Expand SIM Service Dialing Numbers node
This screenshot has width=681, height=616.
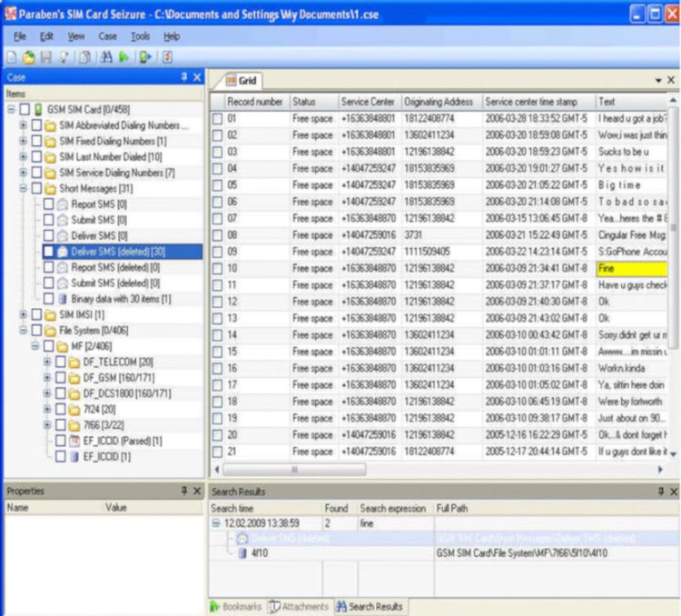click(x=23, y=173)
